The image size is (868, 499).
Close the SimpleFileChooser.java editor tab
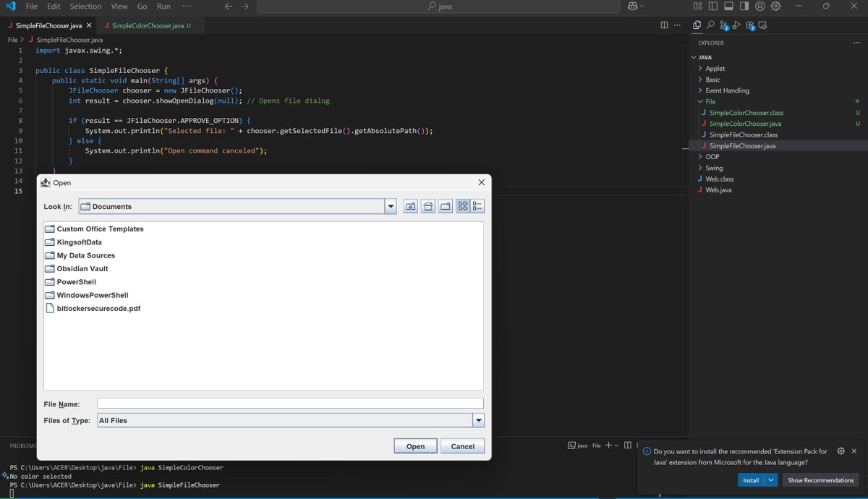89,25
